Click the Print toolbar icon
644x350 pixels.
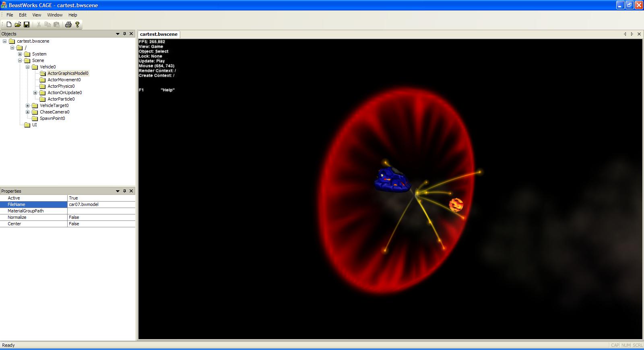[68, 25]
